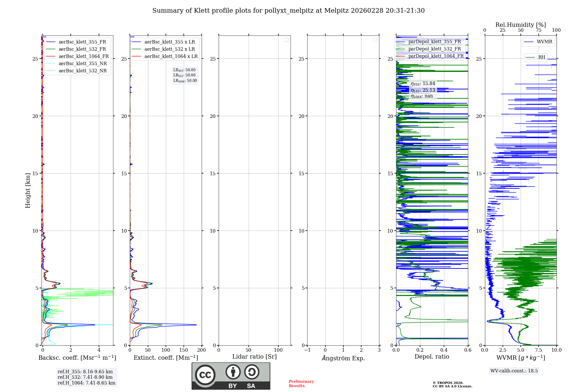The width and height of the screenshot is (577, 392).
Task: Click the ref.H_355 reference height text
Action: point(85,372)
